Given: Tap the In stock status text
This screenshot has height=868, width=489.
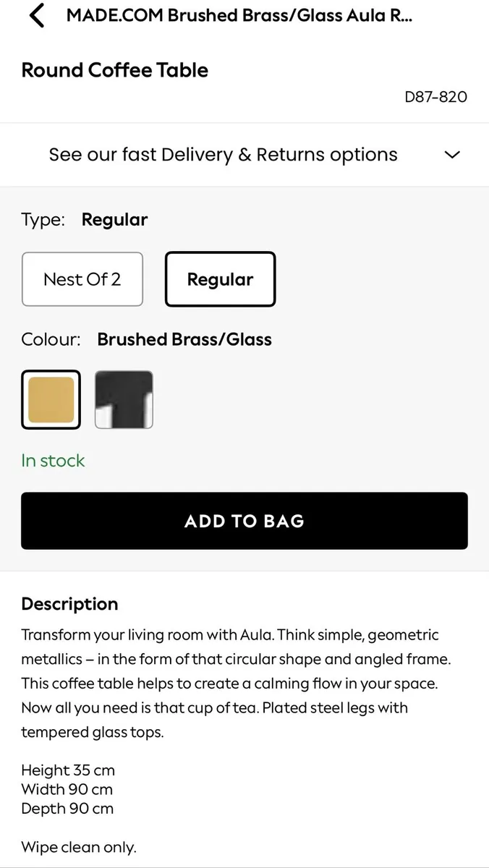Looking at the screenshot, I should coord(53,461).
